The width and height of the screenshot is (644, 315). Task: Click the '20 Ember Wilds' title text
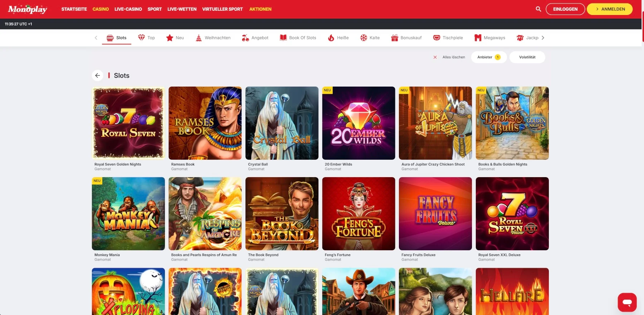click(x=338, y=164)
